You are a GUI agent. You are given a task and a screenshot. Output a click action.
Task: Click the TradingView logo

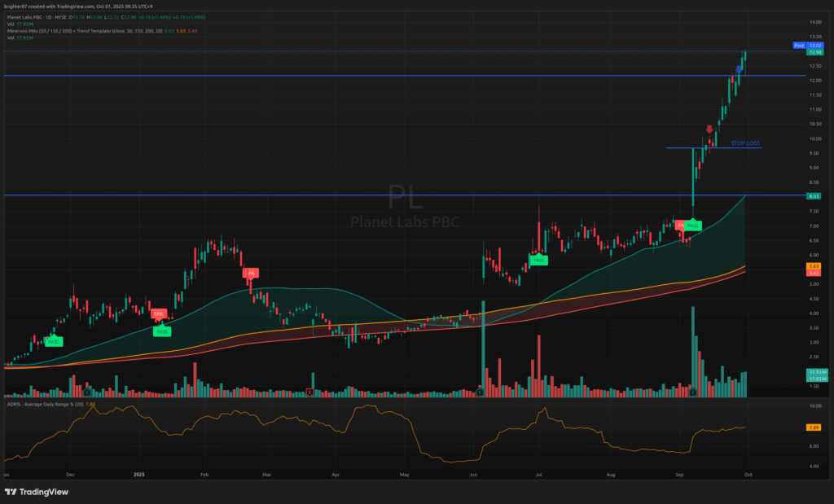click(37, 492)
